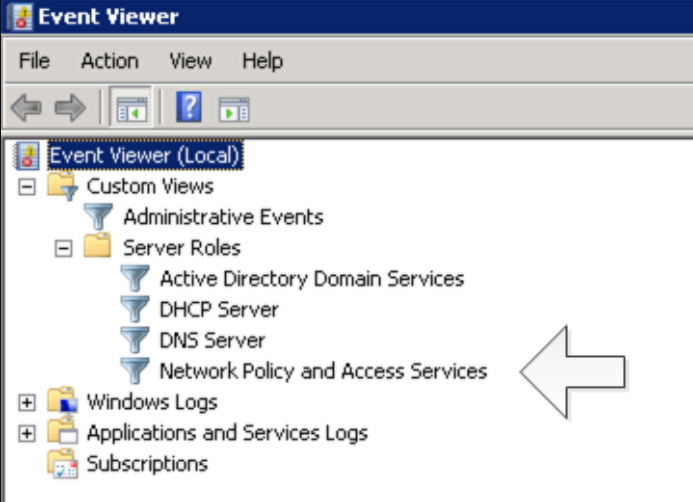Click the DHCP Server filter icon

(x=134, y=310)
